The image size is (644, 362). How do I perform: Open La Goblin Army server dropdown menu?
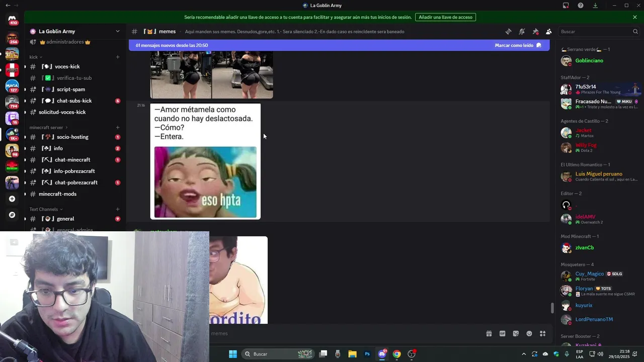pos(75,31)
